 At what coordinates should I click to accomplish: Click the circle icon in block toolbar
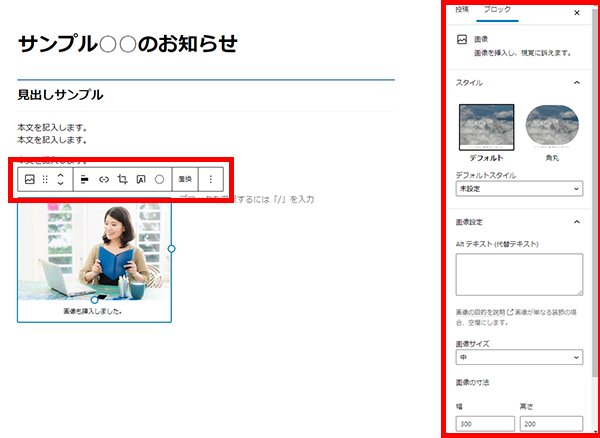[159, 180]
